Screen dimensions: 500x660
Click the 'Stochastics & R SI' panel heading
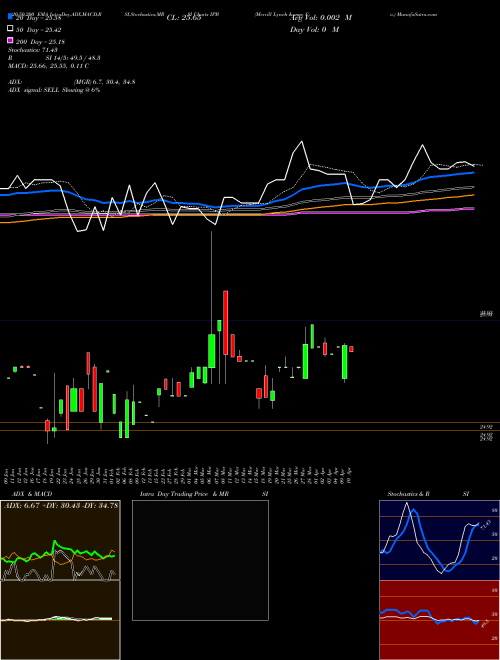point(428,494)
